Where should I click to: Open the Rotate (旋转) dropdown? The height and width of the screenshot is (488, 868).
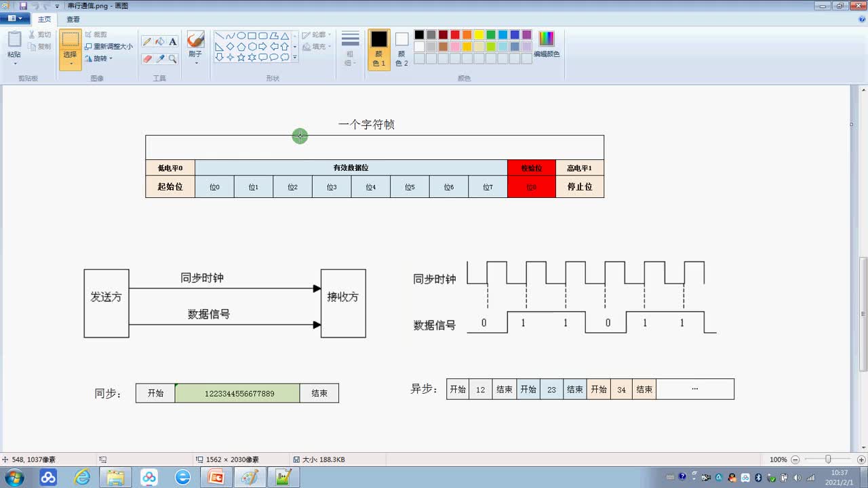click(99, 59)
